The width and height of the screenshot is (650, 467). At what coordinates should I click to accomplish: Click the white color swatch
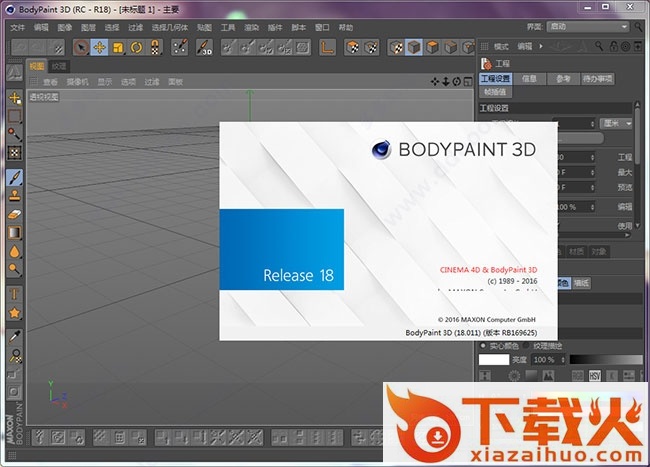point(494,360)
